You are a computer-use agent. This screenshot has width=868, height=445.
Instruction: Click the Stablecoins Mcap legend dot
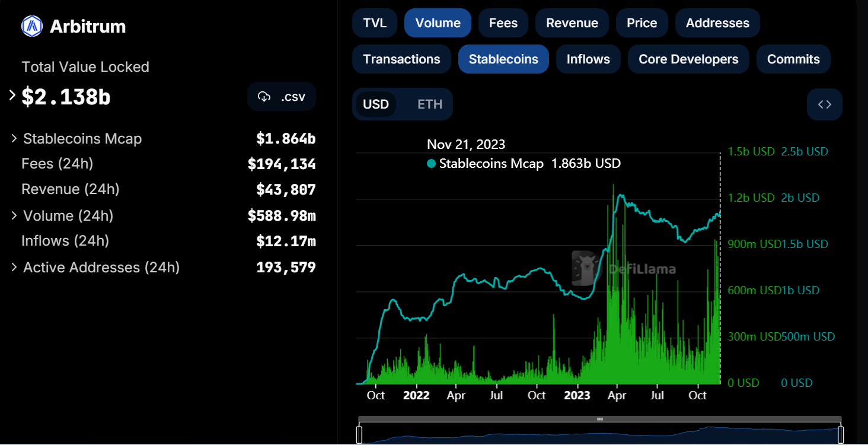click(431, 164)
